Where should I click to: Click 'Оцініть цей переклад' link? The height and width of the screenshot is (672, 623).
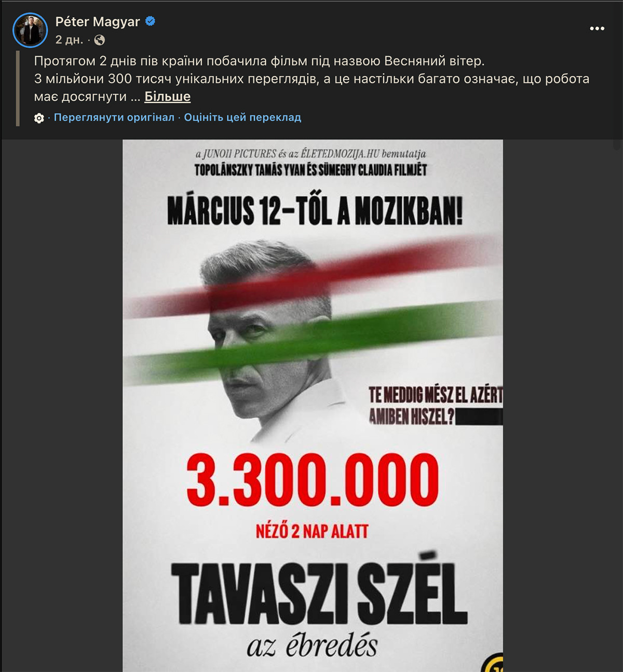click(x=242, y=117)
